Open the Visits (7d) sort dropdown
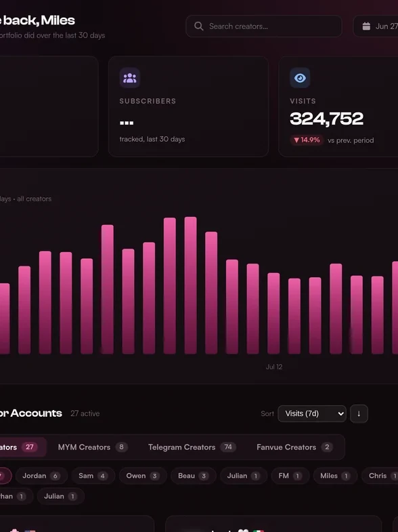398x532 pixels. [x=312, y=413]
